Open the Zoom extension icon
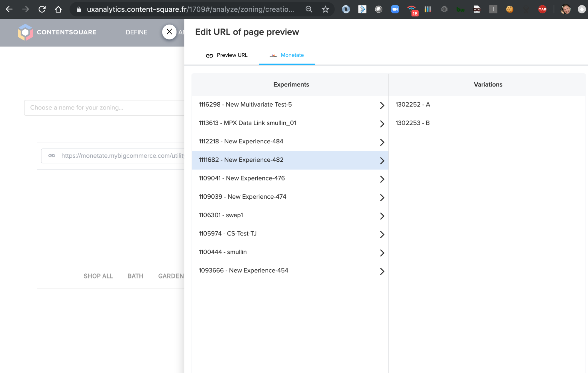The image size is (588, 373). pyautogui.click(x=395, y=9)
